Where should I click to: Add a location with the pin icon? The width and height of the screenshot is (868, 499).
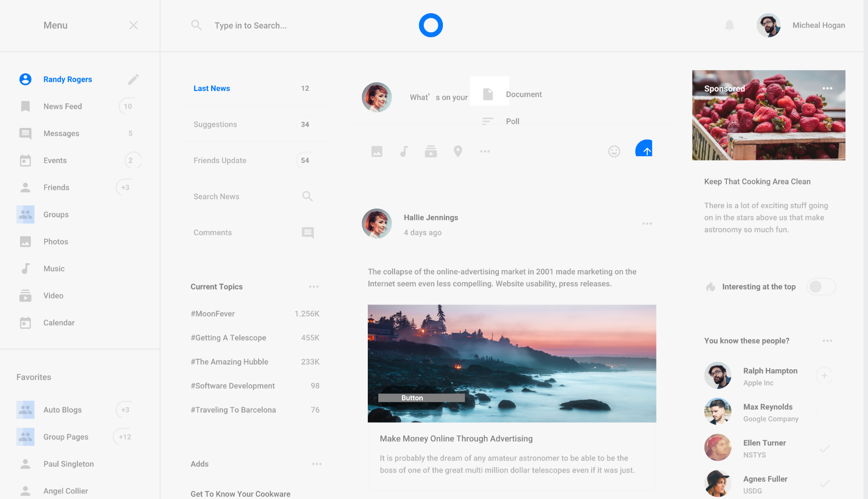point(458,151)
